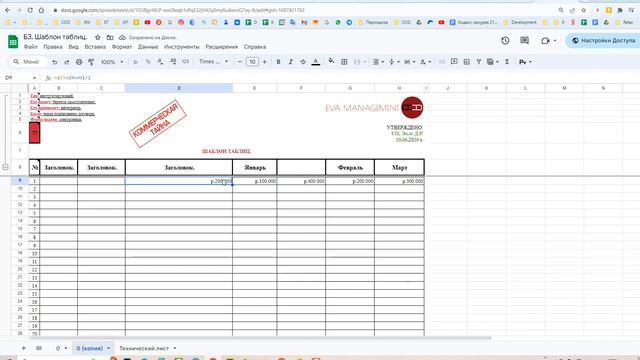
Task: Click the Meet camera icon
Action: 545,40
